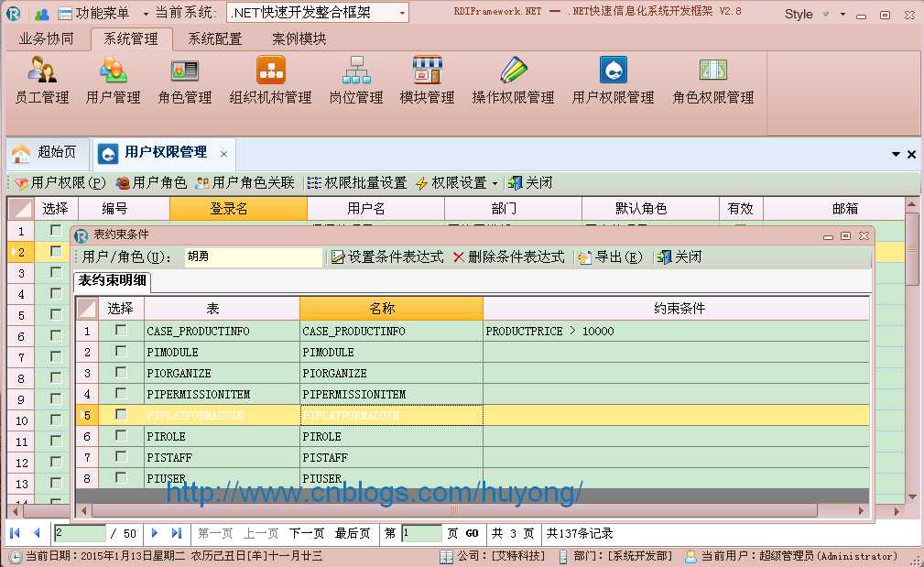This screenshot has width=924, height=567.
Task: Click the GO page jump button
Action: 472,533
